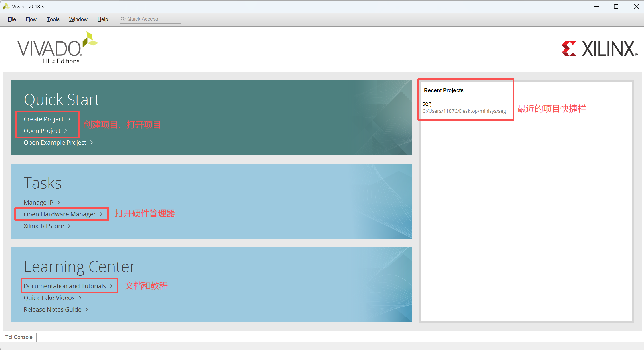Open the Manage IP task link

point(38,202)
